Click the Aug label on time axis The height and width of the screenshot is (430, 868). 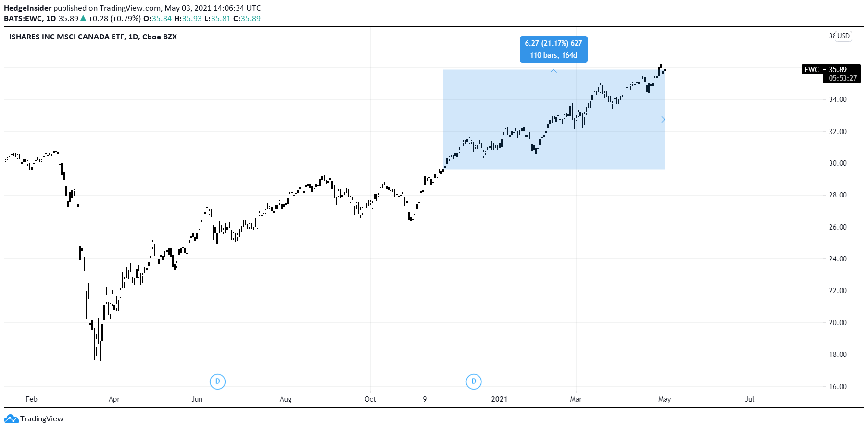[286, 399]
